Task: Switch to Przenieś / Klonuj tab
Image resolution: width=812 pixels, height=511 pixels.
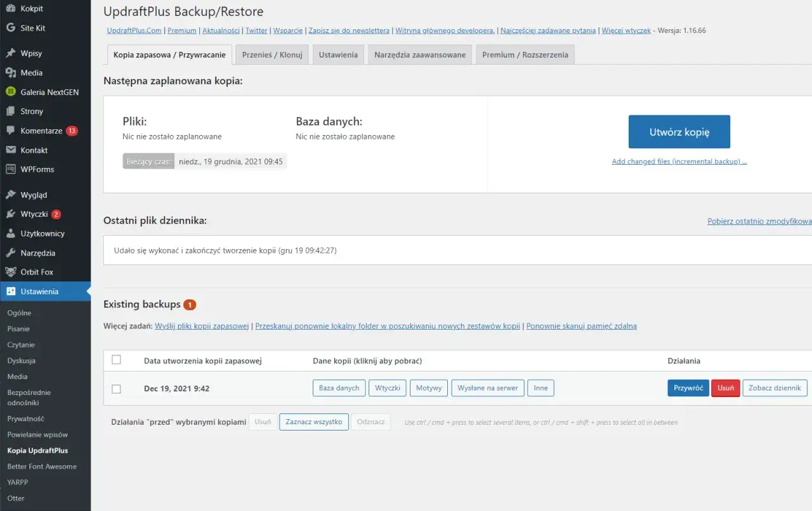Action: (272, 55)
